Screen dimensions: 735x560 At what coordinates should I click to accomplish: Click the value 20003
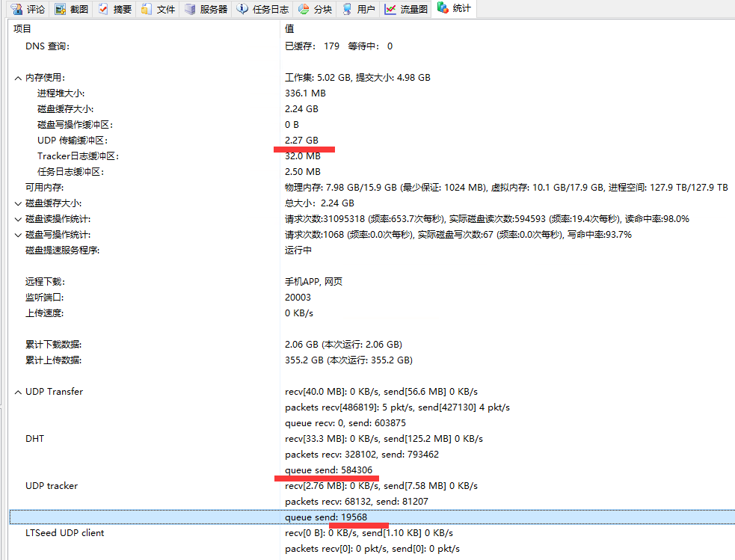(298, 297)
